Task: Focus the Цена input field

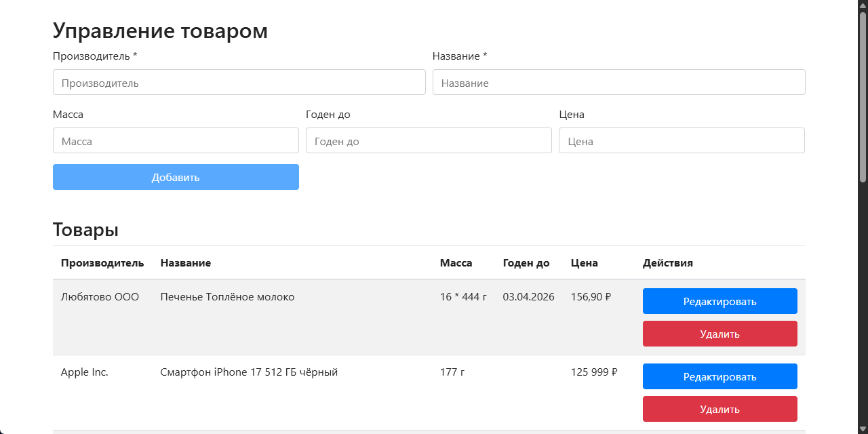Action: 682,141
